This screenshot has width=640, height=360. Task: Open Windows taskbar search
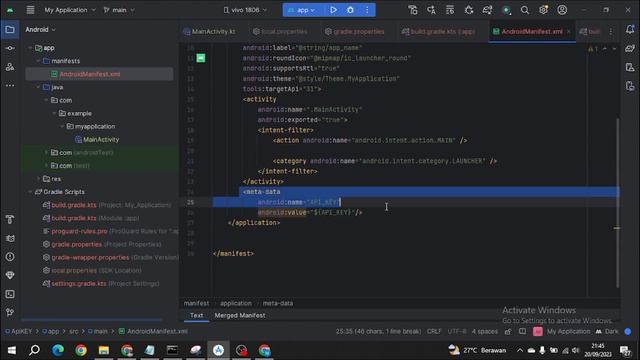point(35,350)
